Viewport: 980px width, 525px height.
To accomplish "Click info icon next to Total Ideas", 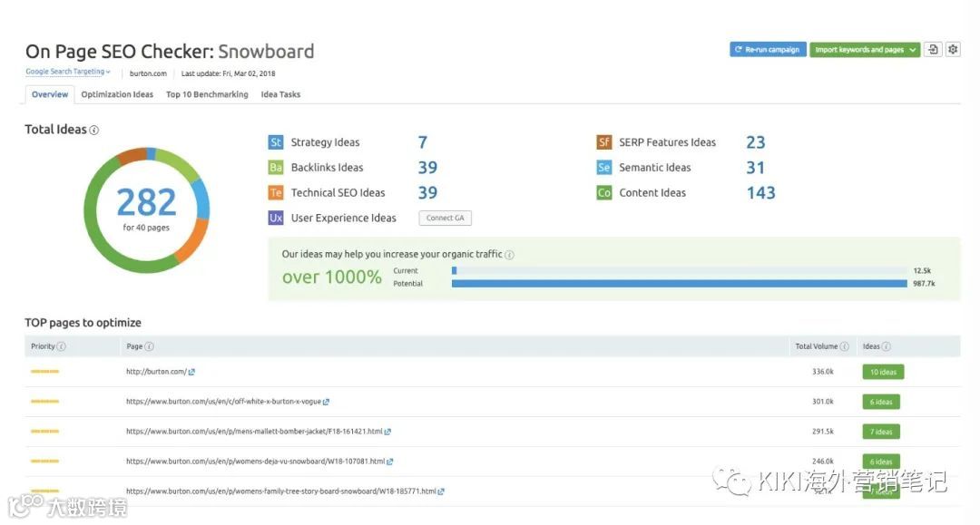I will tap(93, 130).
